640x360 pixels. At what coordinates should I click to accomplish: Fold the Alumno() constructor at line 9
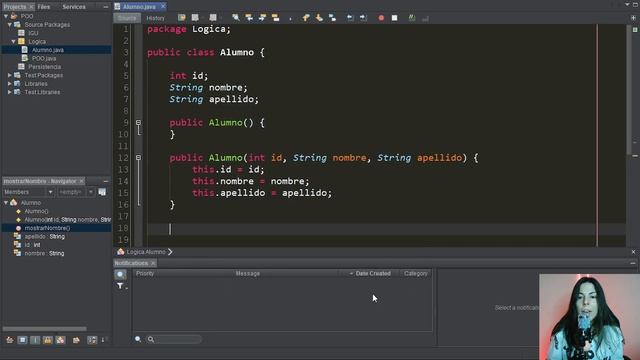[138, 122]
